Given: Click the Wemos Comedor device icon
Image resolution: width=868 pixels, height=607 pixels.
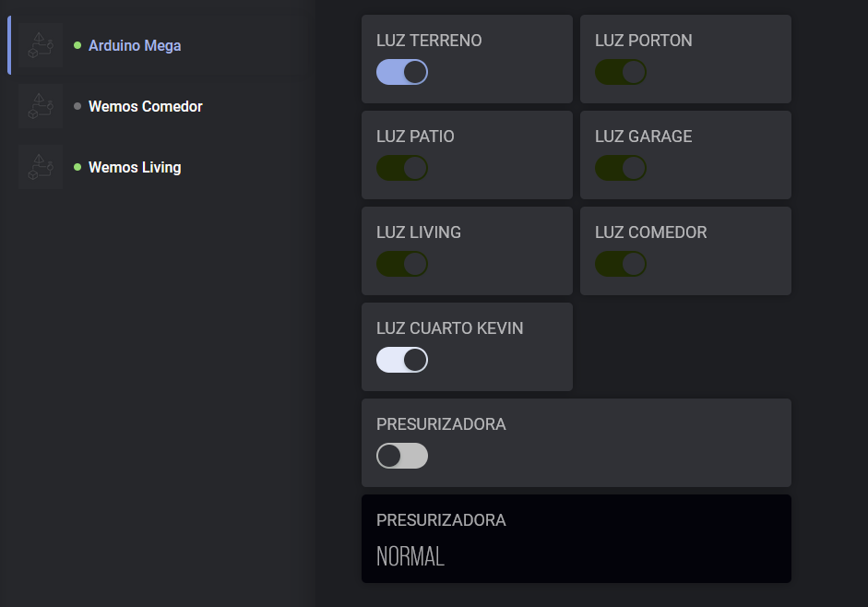Looking at the screenshot, I should 41,106.
